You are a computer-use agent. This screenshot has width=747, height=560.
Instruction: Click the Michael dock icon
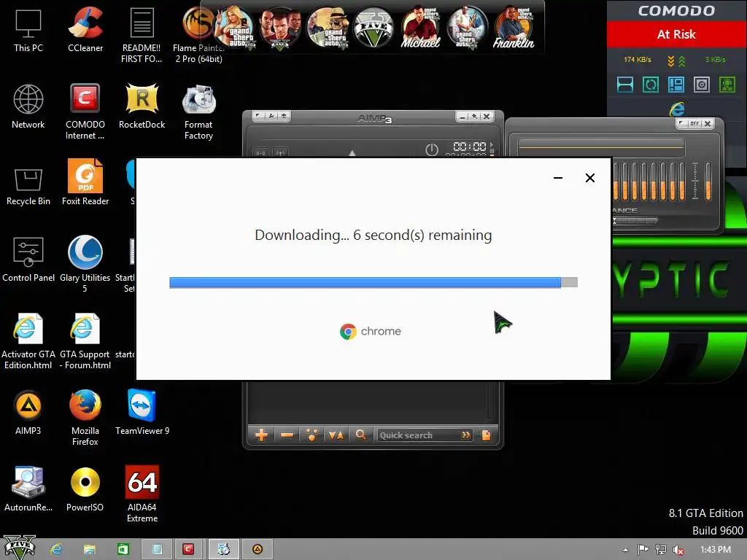[x=420, y=28]
